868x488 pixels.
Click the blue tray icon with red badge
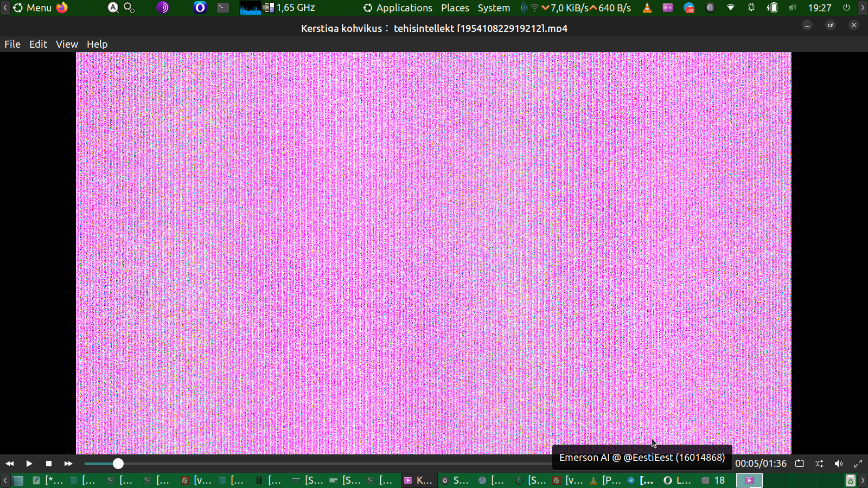pyautogui.click(x=689, y=8)
